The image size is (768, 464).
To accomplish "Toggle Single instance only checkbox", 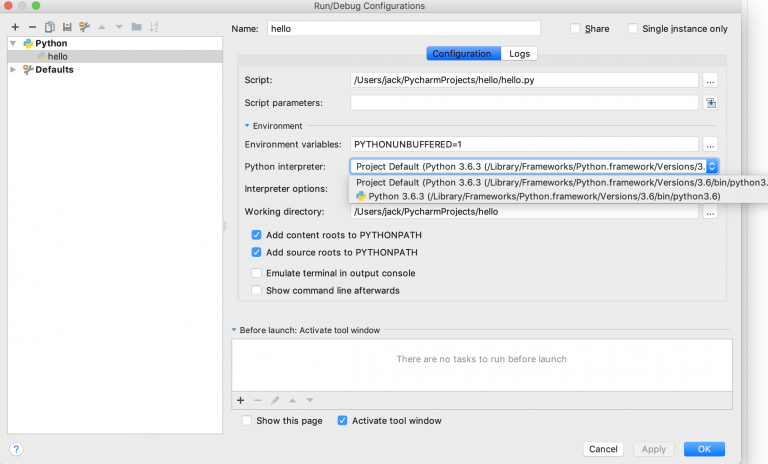I will 633,29.
